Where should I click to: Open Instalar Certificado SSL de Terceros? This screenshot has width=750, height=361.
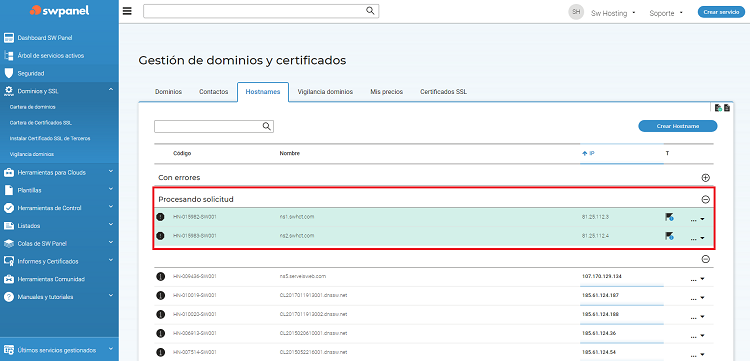(50, 138)
